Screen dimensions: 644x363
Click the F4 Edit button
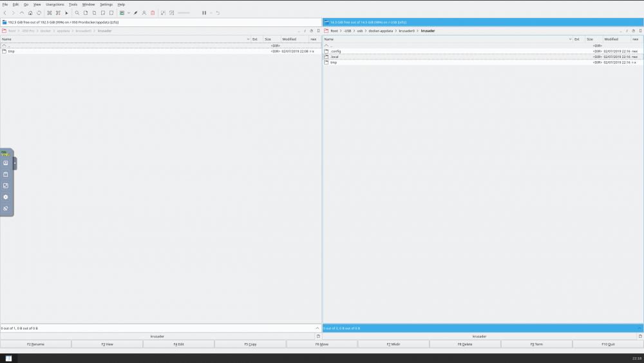point(178,344)
